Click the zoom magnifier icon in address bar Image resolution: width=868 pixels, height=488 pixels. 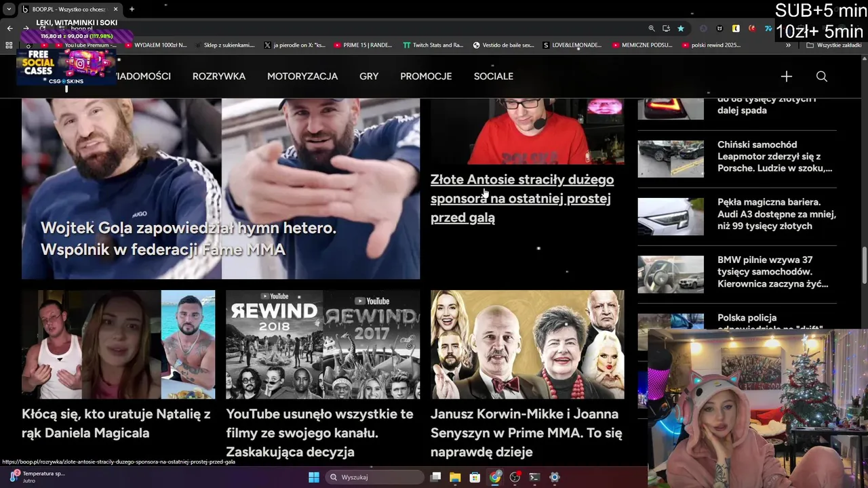(x=652, y=28)
